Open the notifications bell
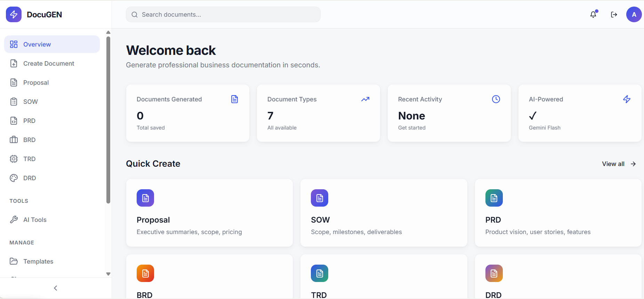 point(593,14)
